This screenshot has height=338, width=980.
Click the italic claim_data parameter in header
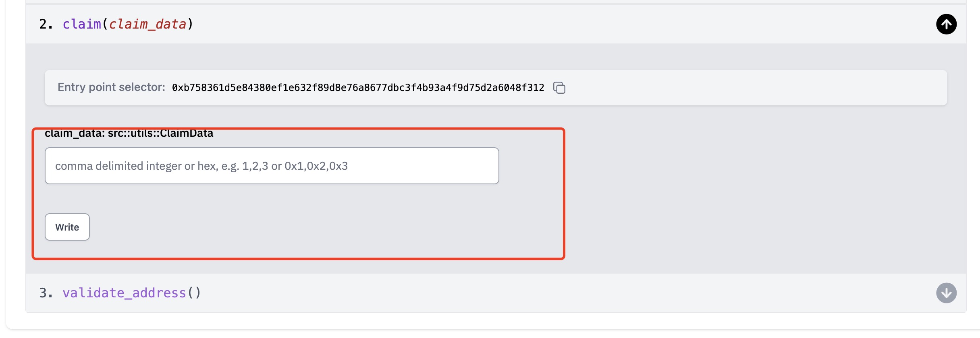[x=147, y=24]
